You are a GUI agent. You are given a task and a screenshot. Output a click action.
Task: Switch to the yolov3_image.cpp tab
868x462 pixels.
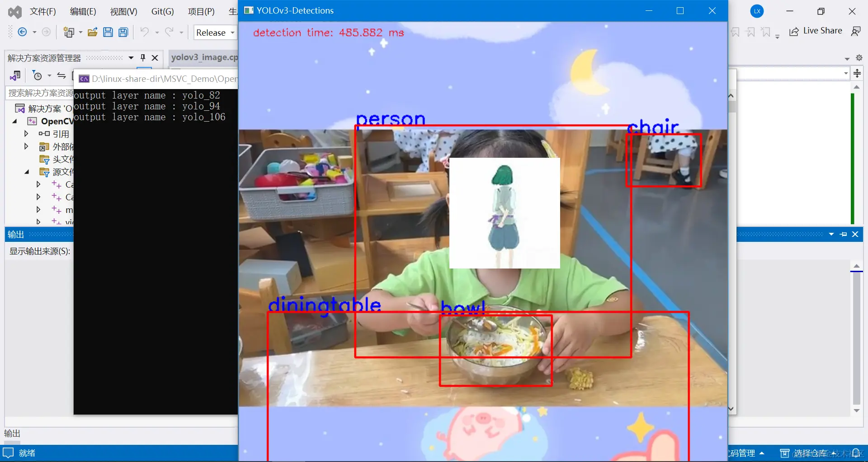[203, 57]
